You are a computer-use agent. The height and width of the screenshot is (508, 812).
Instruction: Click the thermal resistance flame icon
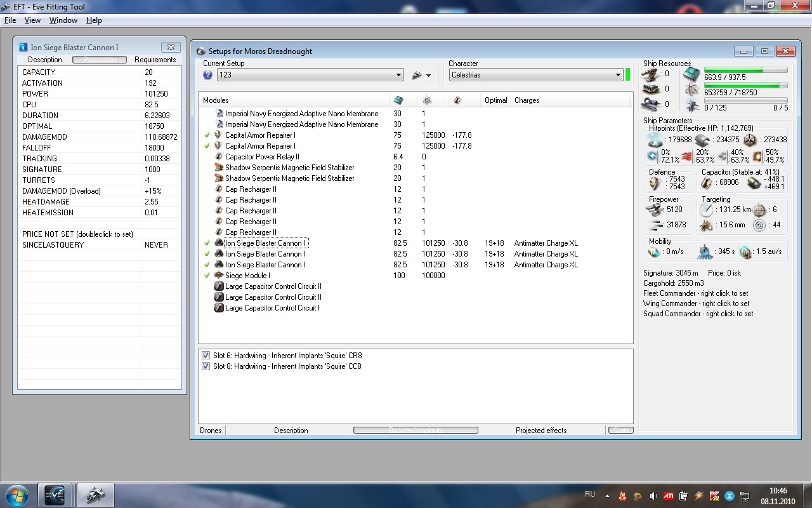pyautogui.click(x=686, y=156)
